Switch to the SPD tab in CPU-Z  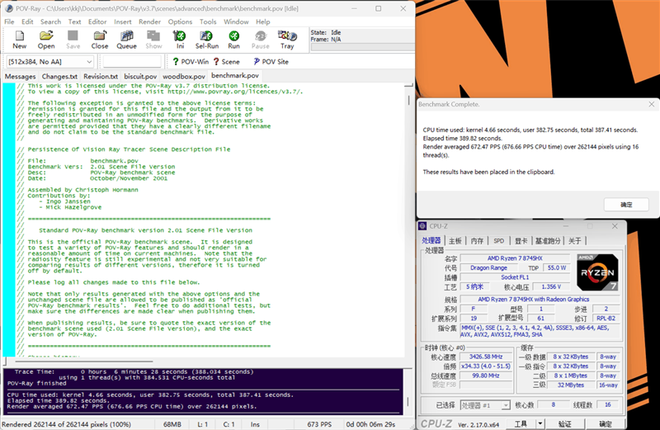click(498, 241)
